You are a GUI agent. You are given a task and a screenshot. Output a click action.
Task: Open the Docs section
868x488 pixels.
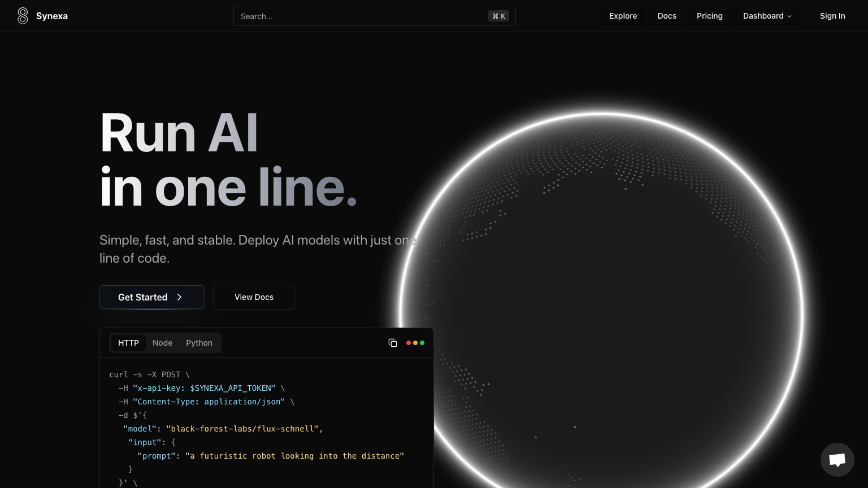[x=667, y=16]
